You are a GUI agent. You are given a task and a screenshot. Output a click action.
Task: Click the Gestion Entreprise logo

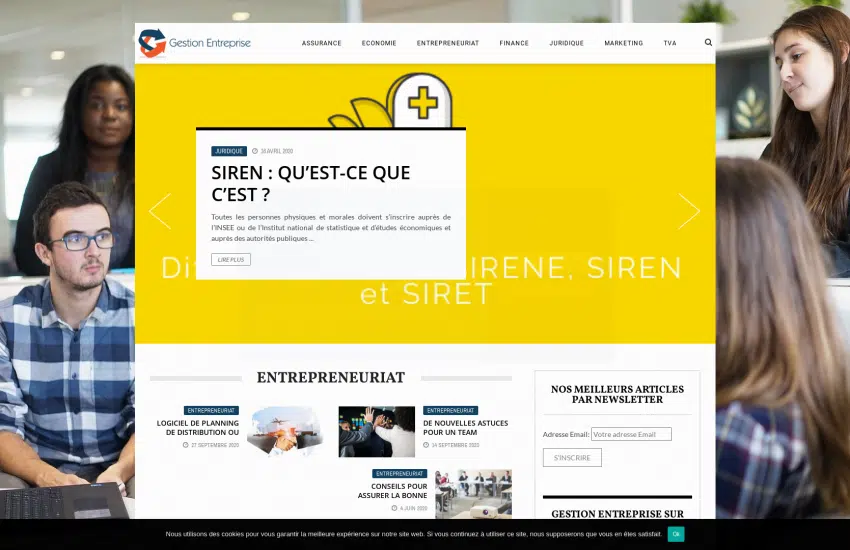click(195, 43)
